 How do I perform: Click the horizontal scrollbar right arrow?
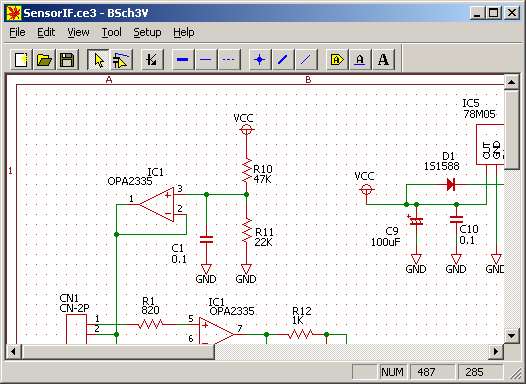pos(496,352)
